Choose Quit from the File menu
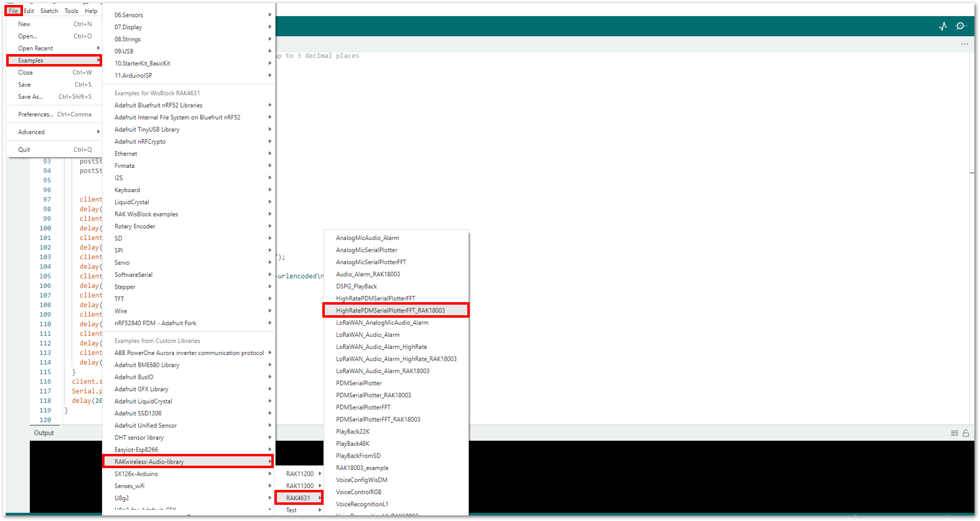 tap(55, 150)
